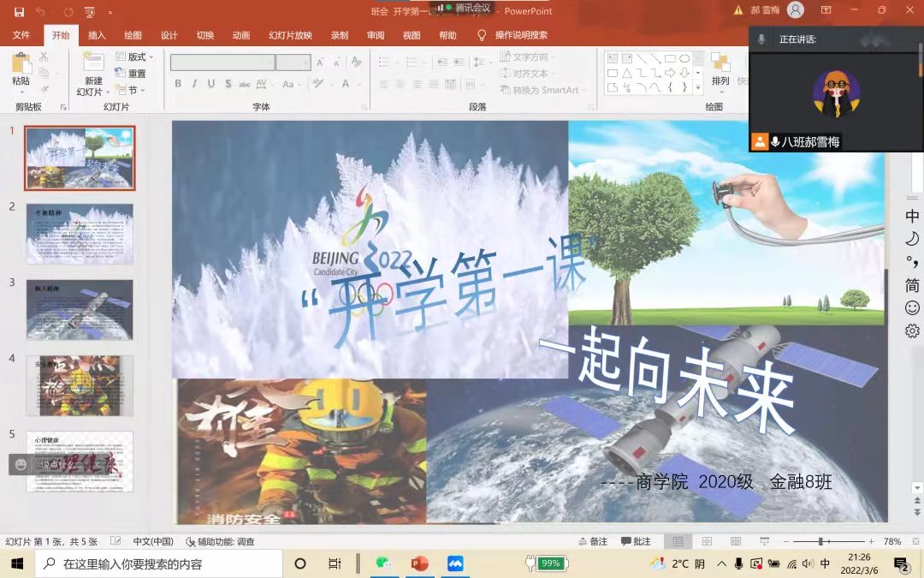Toggle Normal view button in status bar

(678, 541)
